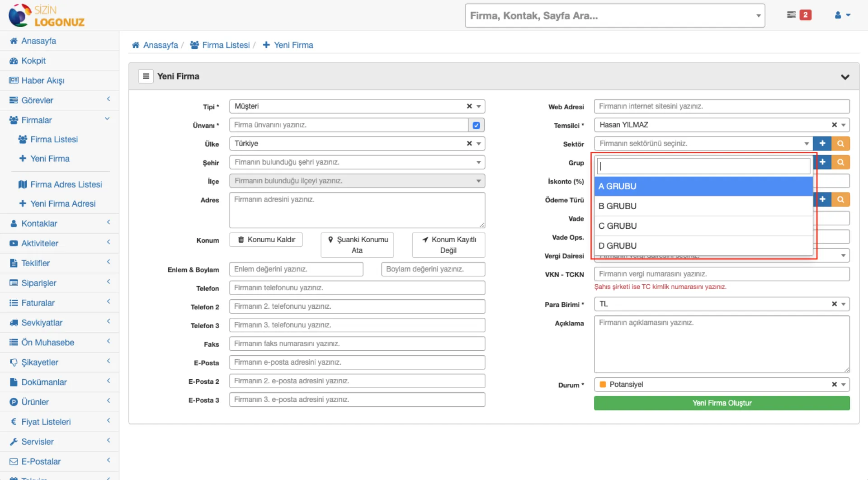This screenshot has height=480, width=868.
Task: Collapse the Yeni Firma panel with chevron
Action: tap(844, 77)
